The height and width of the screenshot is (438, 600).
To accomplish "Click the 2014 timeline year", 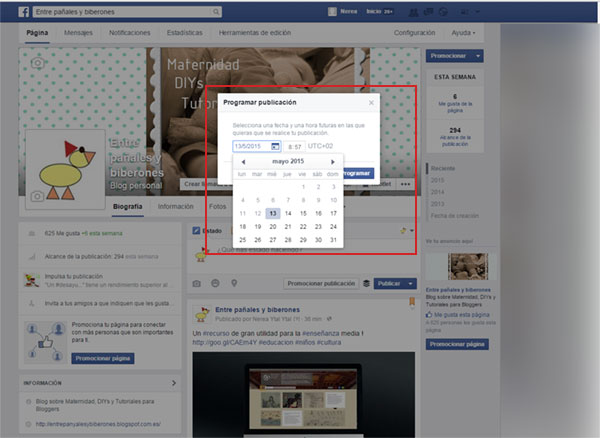I will point(438,192).
